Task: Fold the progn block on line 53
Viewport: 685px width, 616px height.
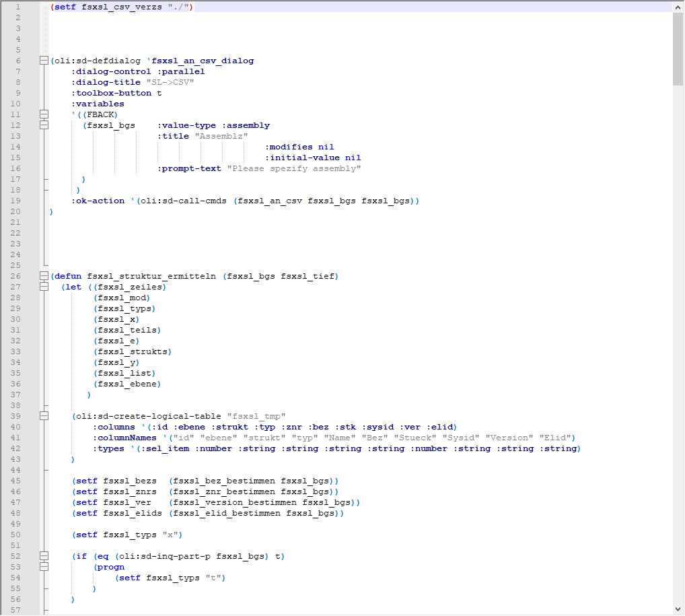Action: point(44,567)
